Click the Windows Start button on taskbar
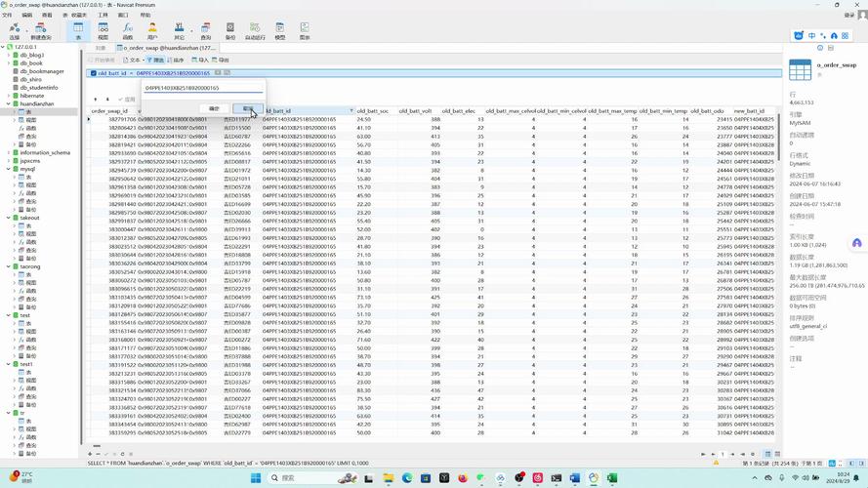 [256, 478]
